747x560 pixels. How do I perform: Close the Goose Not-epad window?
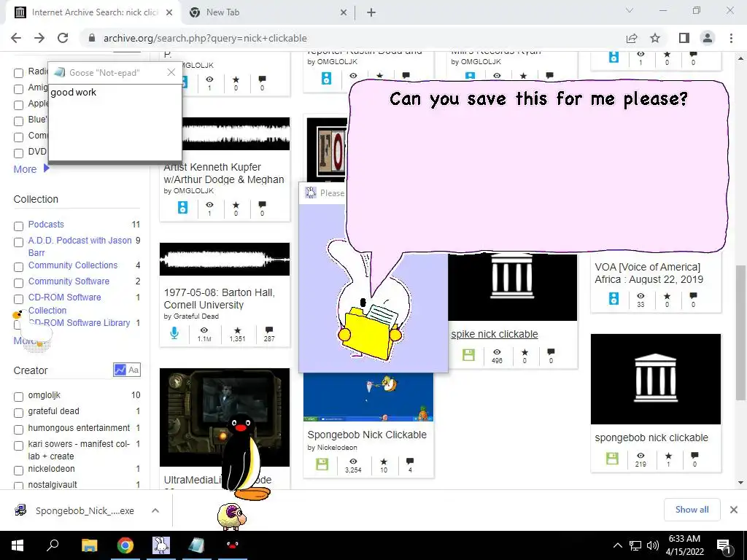click(x=171, y=72)
